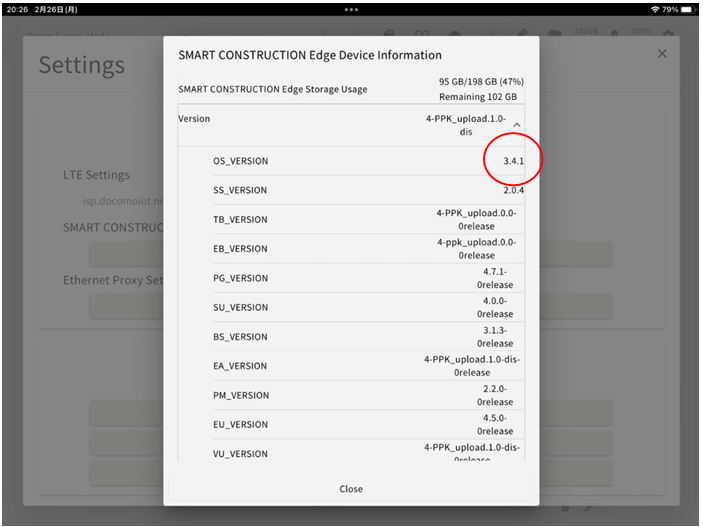
Task: Click the 4.7.1-0release value
Action: 495,278
